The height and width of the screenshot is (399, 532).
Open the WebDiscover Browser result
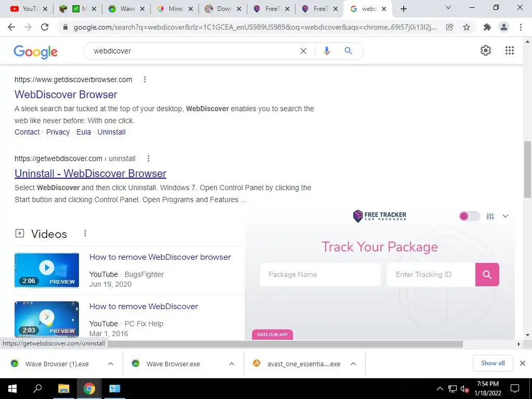[x=66, y=95]
